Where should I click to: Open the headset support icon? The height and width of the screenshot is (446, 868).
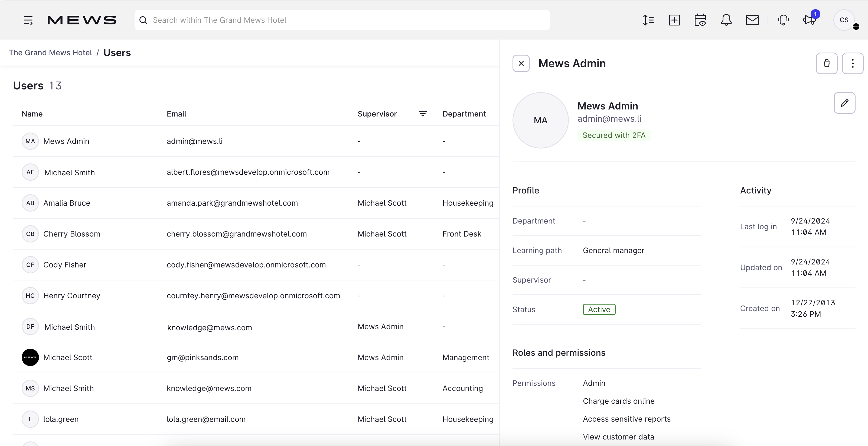click(x=784, y=20)
